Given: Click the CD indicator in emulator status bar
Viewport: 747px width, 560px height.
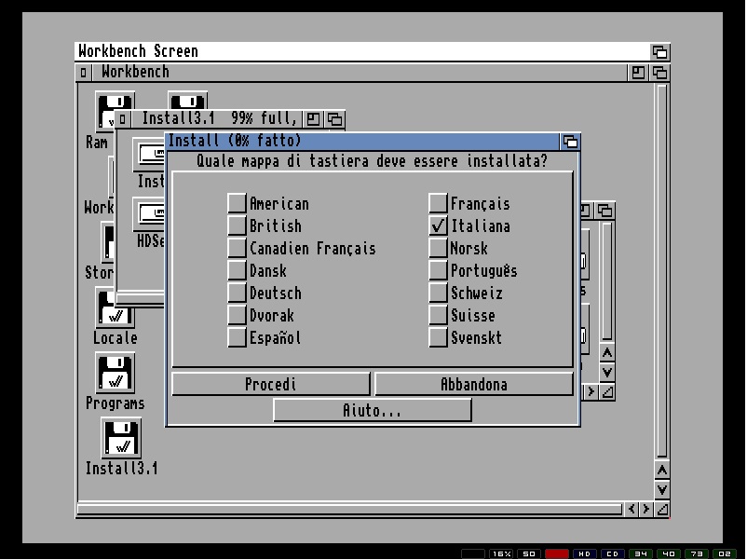Looking at the screenshot, I should 613,553.
